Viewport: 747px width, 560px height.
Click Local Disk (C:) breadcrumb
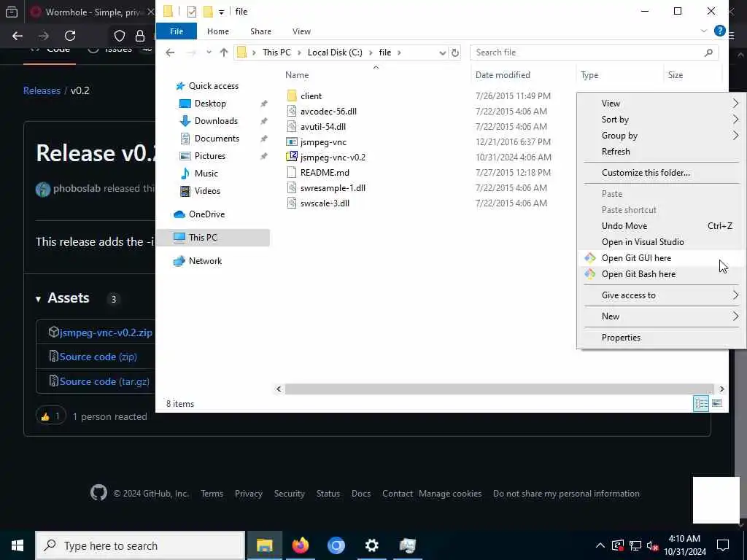pos(334,52)
